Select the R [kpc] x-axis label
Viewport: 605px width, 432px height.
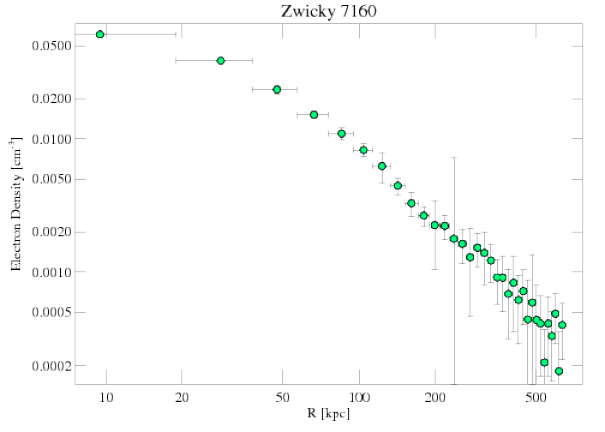pos(329,413)
